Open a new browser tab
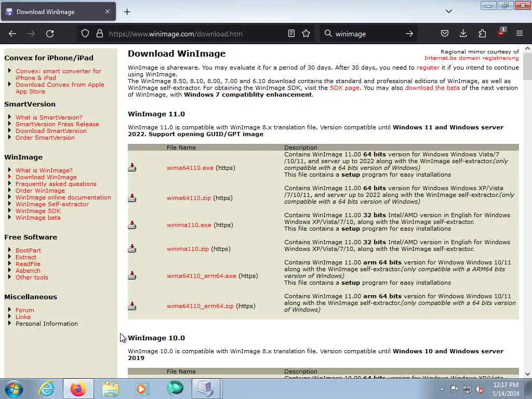This screenshot has height=399, width=532. 127,12
